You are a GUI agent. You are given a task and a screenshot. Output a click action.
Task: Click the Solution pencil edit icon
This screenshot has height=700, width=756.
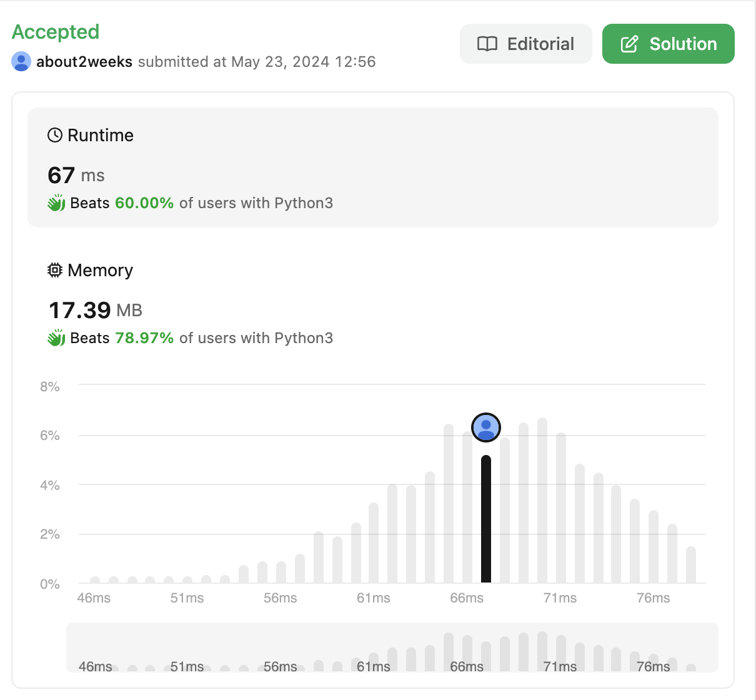coord(629,44)
